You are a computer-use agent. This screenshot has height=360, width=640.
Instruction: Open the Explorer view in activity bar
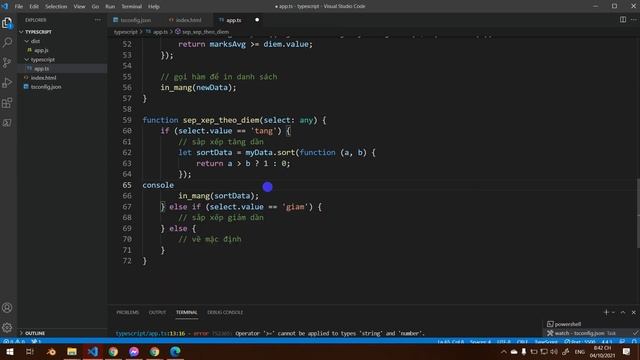point(7,23)
